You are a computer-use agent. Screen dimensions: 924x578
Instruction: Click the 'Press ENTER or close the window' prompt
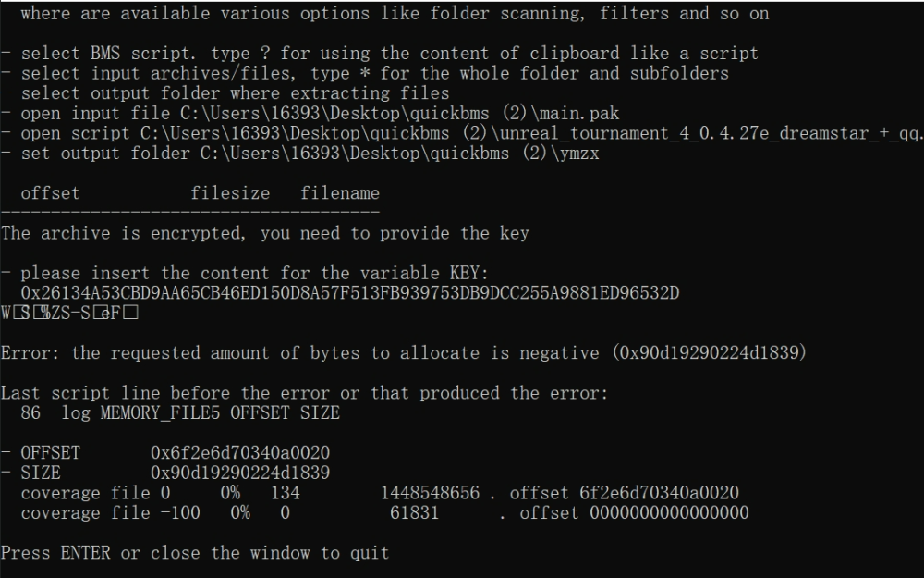pos(195,553)
